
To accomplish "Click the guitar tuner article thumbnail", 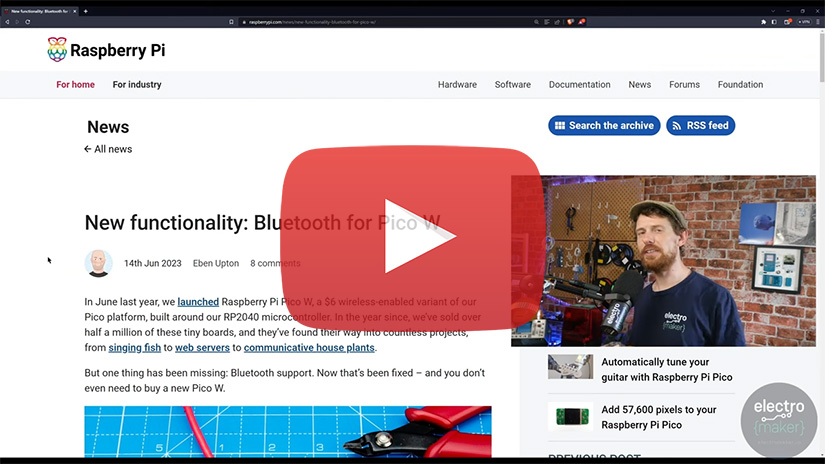I will (570, 367).
